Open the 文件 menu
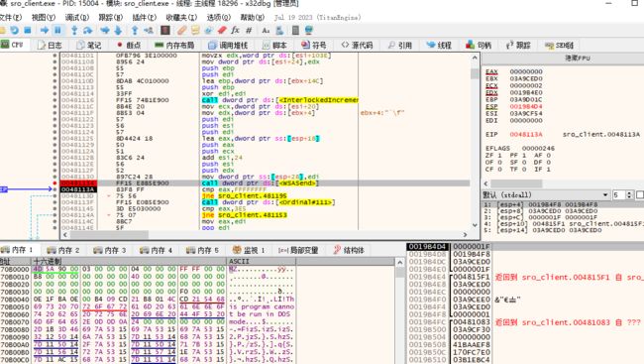 11,17
